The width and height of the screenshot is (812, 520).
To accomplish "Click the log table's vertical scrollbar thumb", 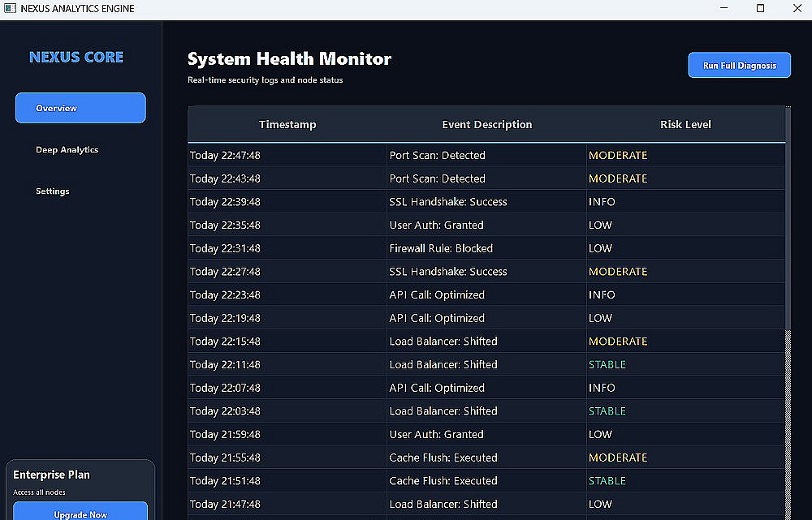I will [x=788, y=218].
